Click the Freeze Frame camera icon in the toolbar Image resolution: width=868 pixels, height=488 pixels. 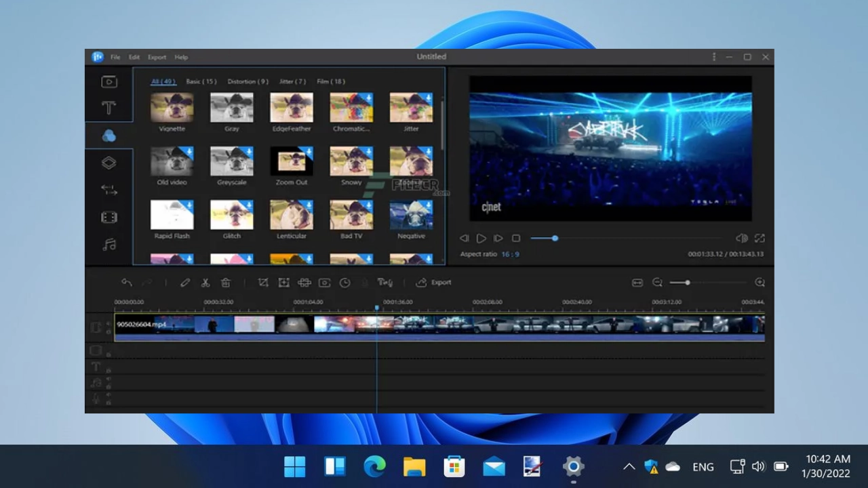325,283
